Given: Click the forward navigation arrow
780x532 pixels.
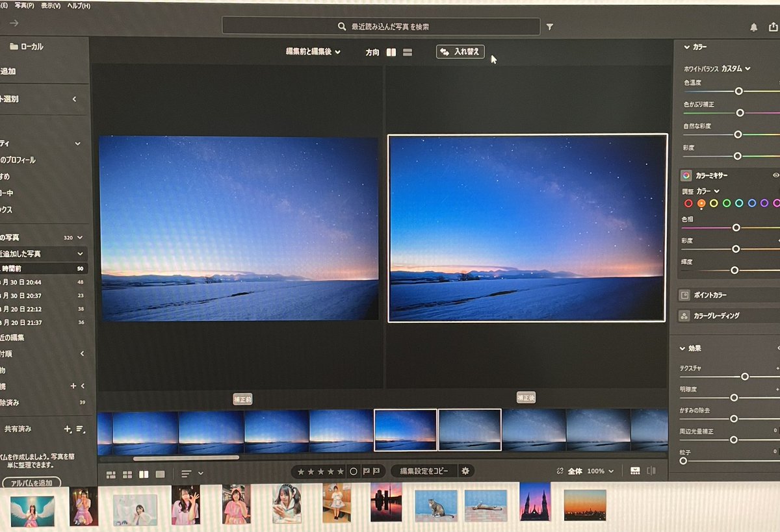Looking at the screenshot, I should [14, 23].
